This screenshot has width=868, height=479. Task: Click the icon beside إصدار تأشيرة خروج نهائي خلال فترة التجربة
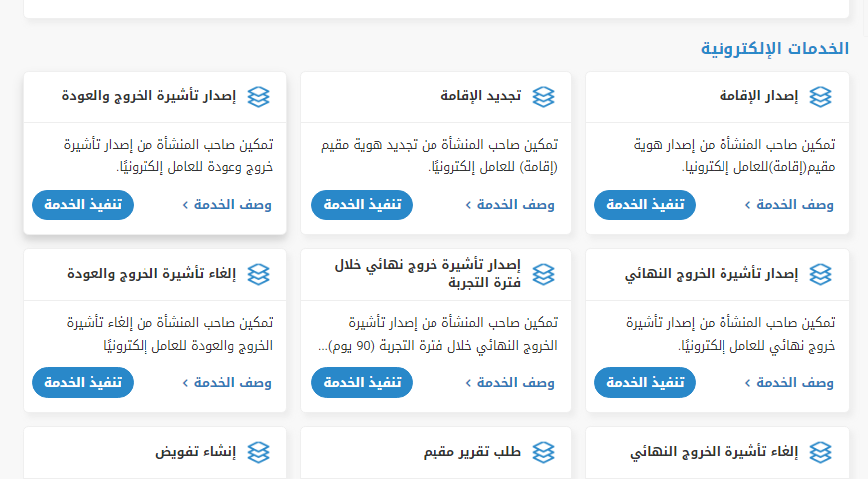click(x=543, y=274)
